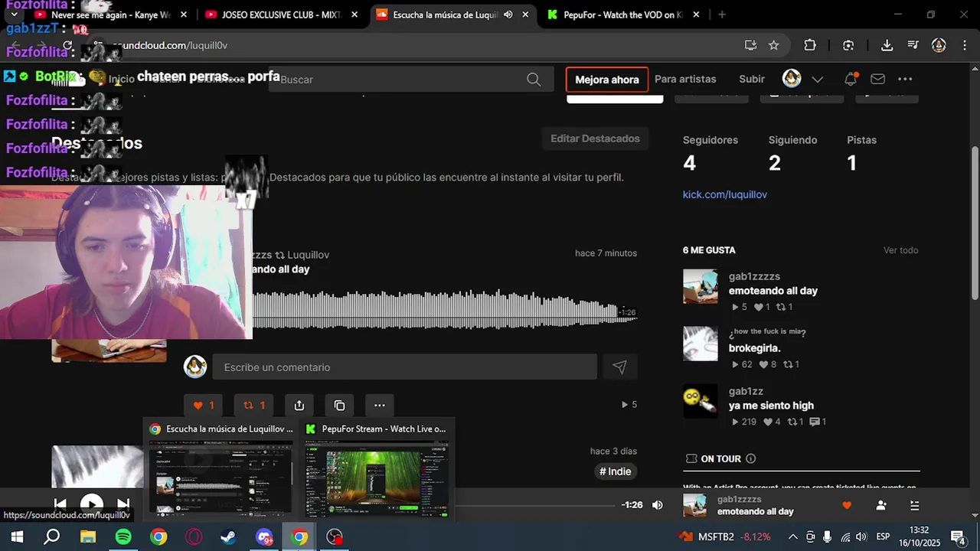Screen dimensions: 980x551
Task: Open the tab search dropdown arrow
Action: (x=15, y=15)
